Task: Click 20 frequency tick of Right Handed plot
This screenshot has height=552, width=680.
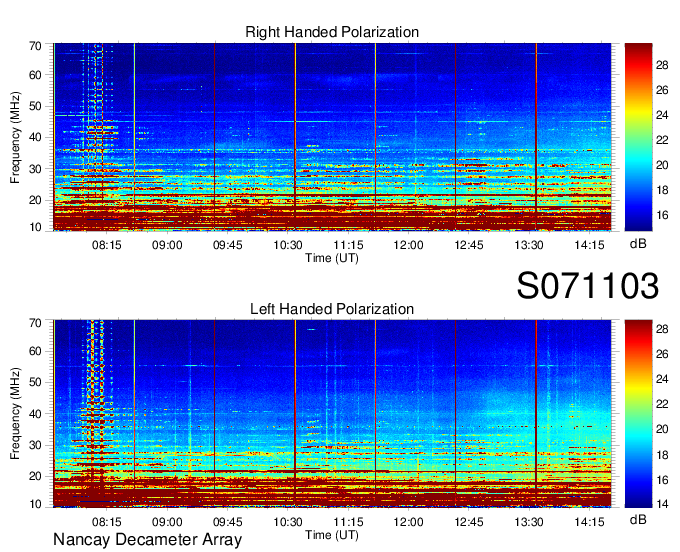Action: [35, 200]
